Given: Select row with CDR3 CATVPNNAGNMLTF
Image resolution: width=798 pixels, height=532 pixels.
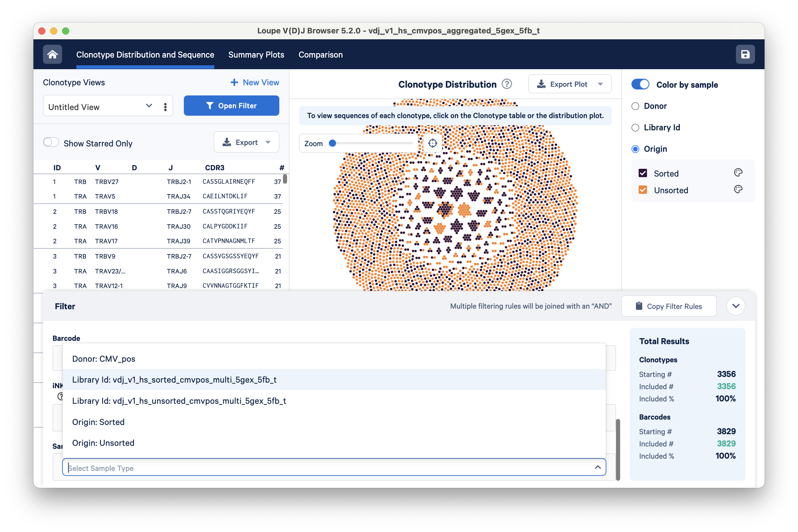Looking at the screenshot, I should pyautogui.click(x=158, y=241).
